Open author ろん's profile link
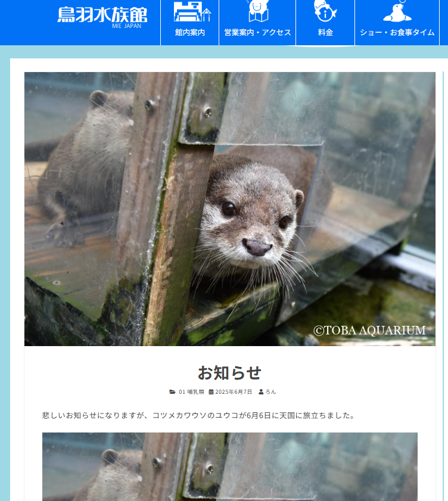Image resolution: width=448 pixels, height=501 pixels. point(270,392)
